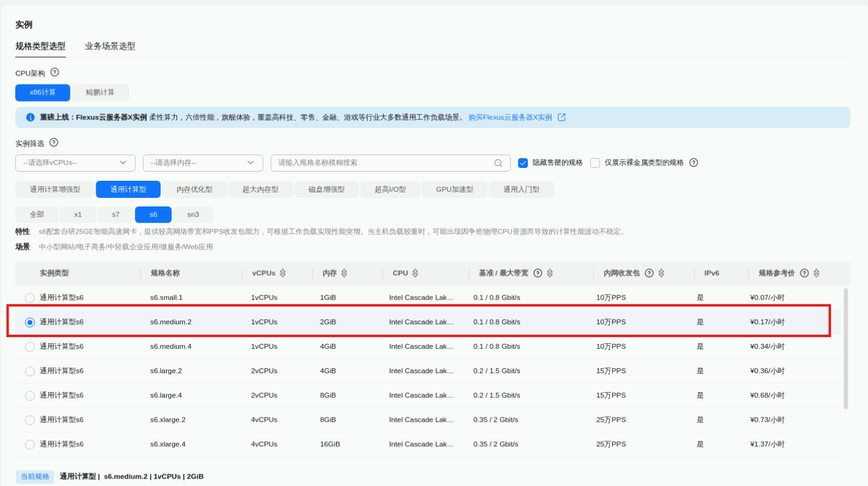The height and width of the screenshot is (486, 868).
Task: Select the 内存优化型 category tab
Action: [194, 189]
